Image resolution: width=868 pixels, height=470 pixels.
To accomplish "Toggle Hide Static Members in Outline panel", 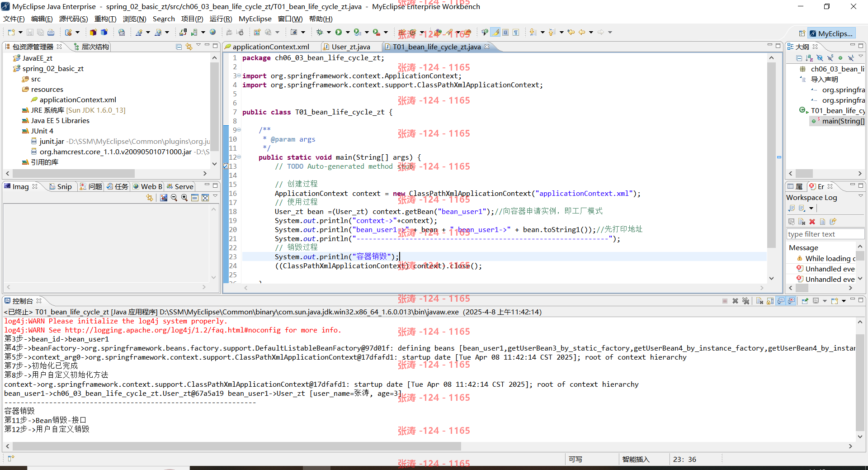I will click(x=830, y=58).
